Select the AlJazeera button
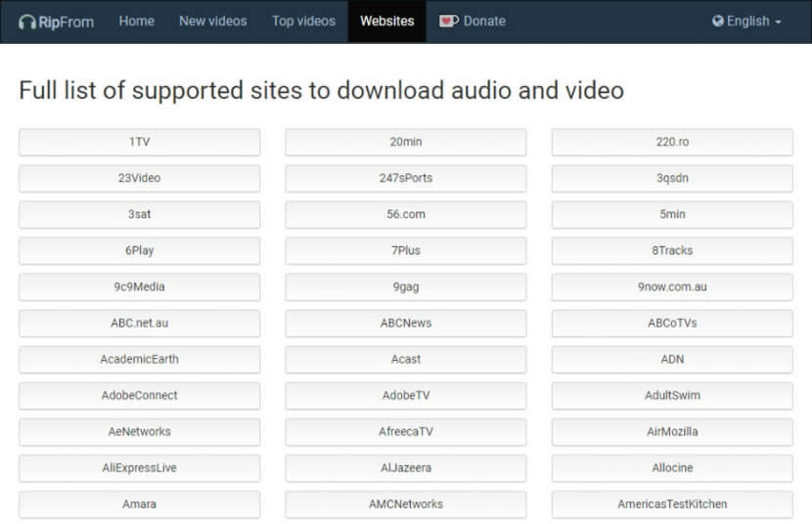This screenshot has height=524, width=812. pos(405,468)
